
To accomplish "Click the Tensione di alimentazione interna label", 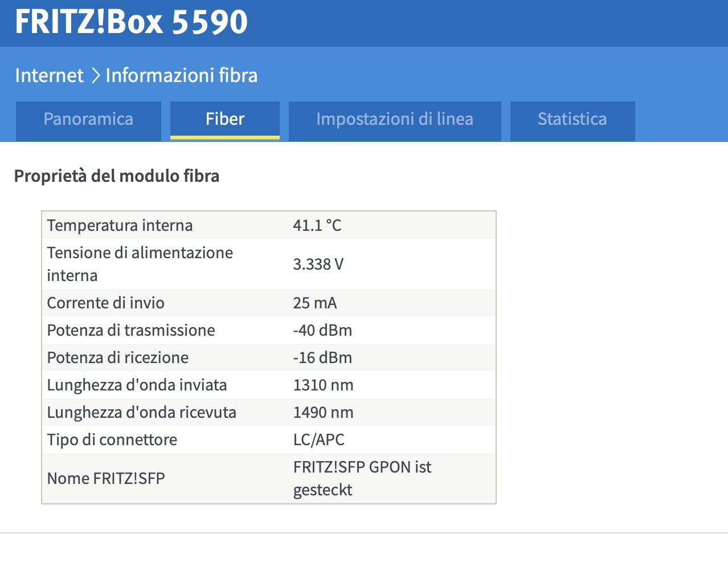I will tap(140, 264).
